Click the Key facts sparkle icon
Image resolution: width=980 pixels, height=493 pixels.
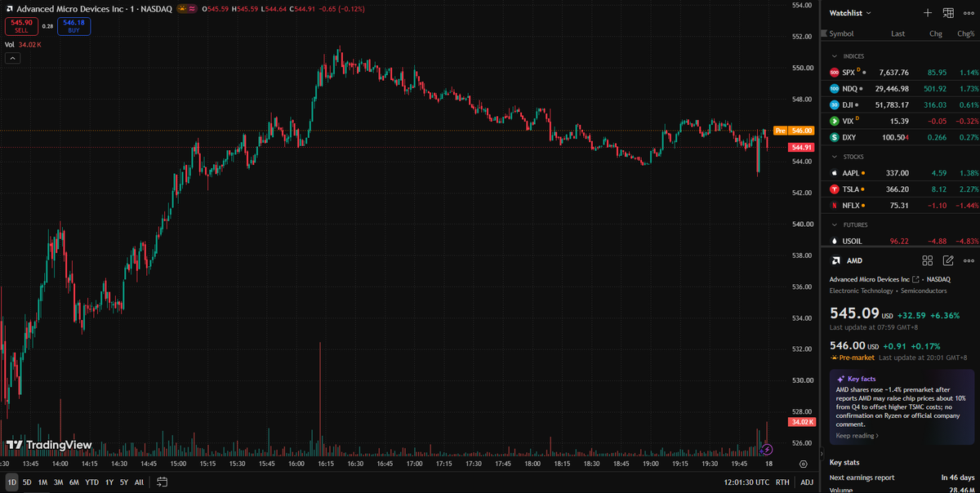(840, 379)
